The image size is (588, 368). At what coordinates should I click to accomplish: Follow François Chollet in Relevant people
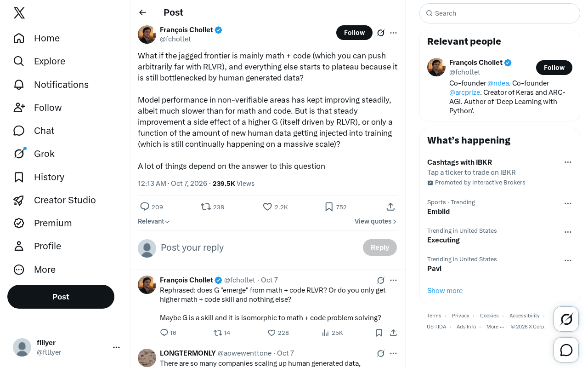pyautogui.click(x=554, y=68)
